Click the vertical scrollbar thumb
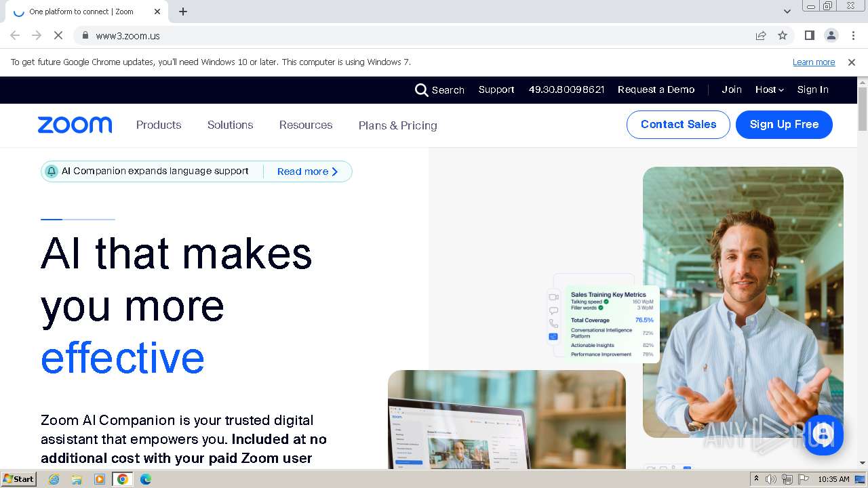 [863, 108]
